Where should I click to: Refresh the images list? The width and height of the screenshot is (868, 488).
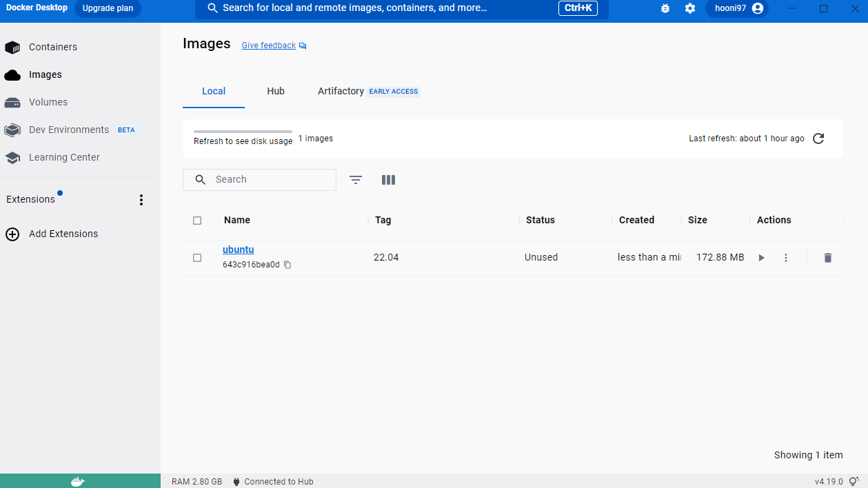click(x=818, y=139)
